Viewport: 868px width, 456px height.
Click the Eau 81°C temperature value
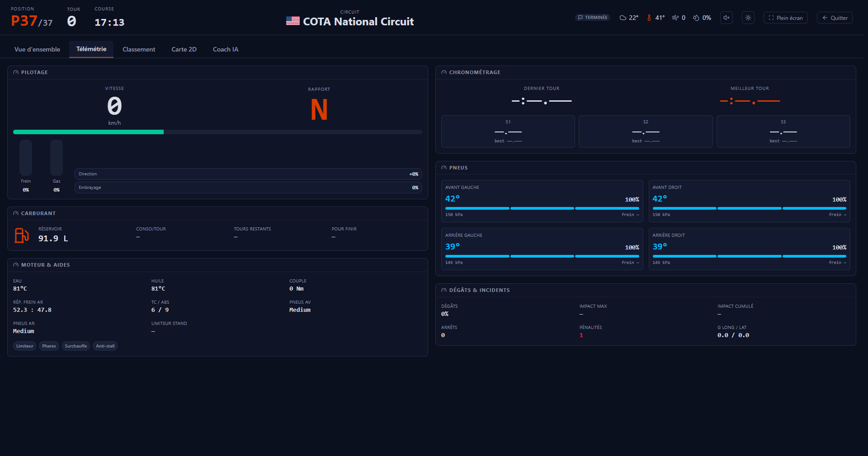pos(20,289)
